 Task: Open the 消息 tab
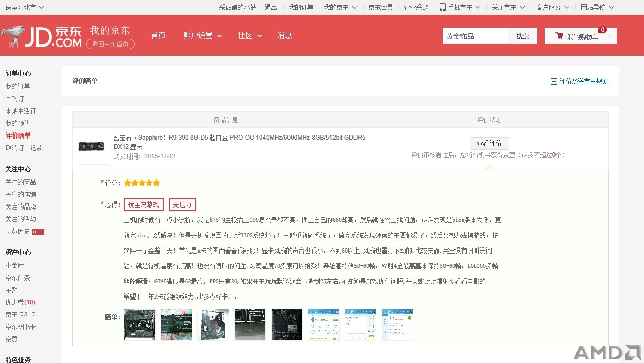tap(285, 36)
